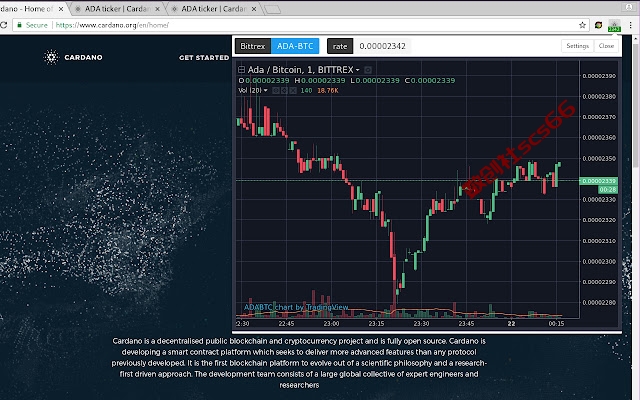Click the 22:45 time axis label
This screenshot has height=400, width=640.
point(286,324)
